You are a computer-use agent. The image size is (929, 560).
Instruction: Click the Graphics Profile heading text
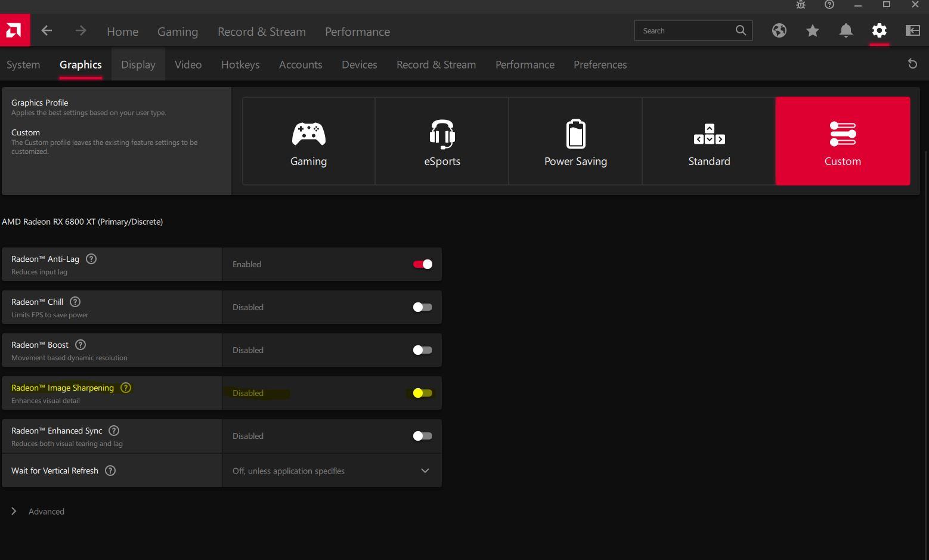39,103
